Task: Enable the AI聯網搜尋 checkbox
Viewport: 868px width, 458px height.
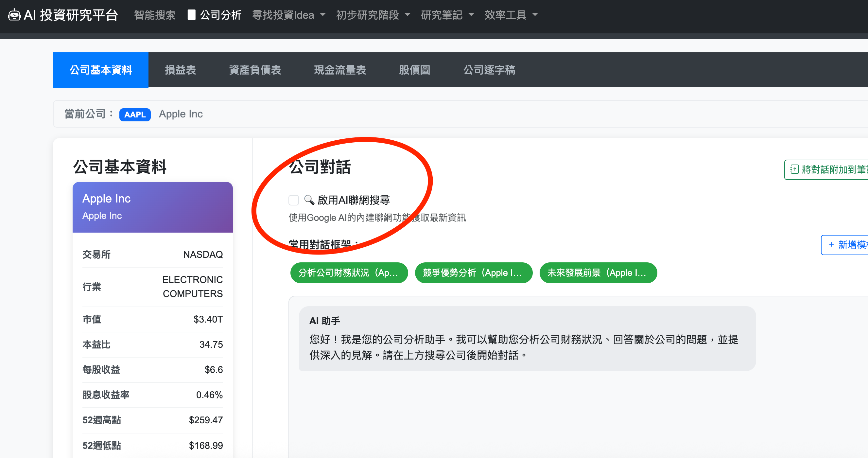Action: tap(293, 200)
